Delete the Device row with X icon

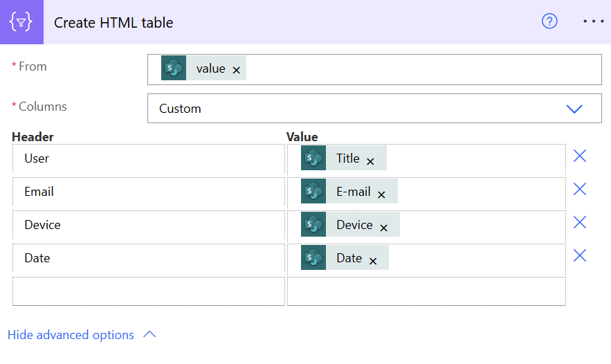pos(580,223)
